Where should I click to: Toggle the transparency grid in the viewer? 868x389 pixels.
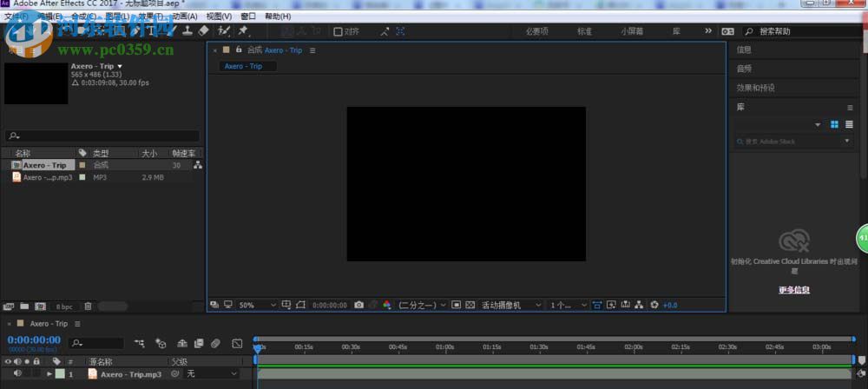470,305
